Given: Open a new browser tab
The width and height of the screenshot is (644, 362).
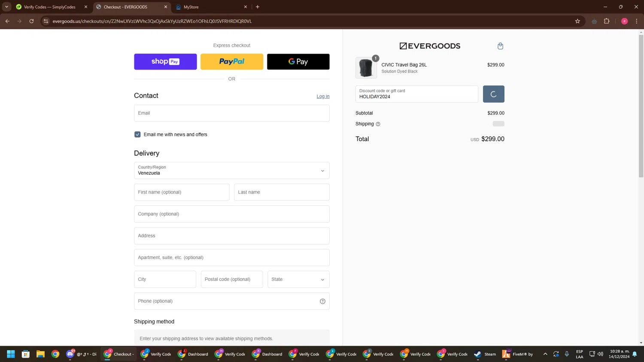Looking at the screenshot, I should (x=258, y=7).
